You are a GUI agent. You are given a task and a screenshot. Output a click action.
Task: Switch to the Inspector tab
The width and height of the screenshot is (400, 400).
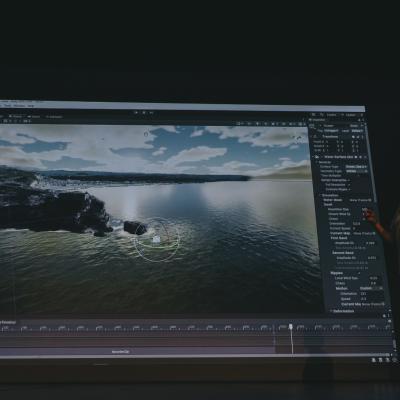[x=319, y=120]
